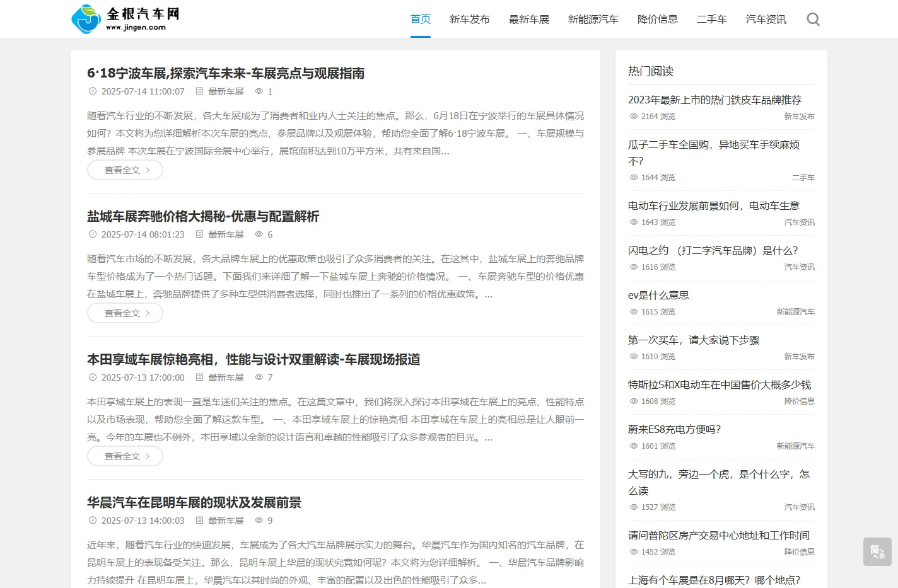Open 特斯拉S和X电动车在中国售价 article
Screen dimensions: 898x588
tap(720, 384)
